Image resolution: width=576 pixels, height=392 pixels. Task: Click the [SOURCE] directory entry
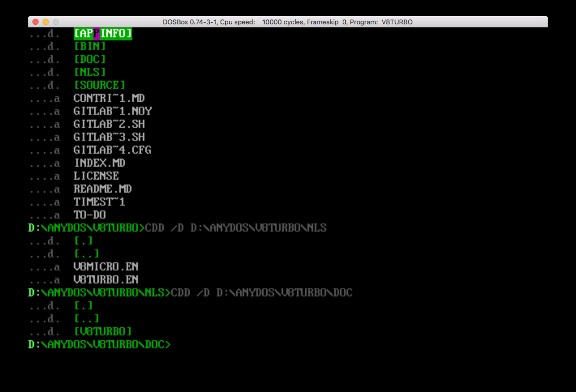(x=99, y=85)
